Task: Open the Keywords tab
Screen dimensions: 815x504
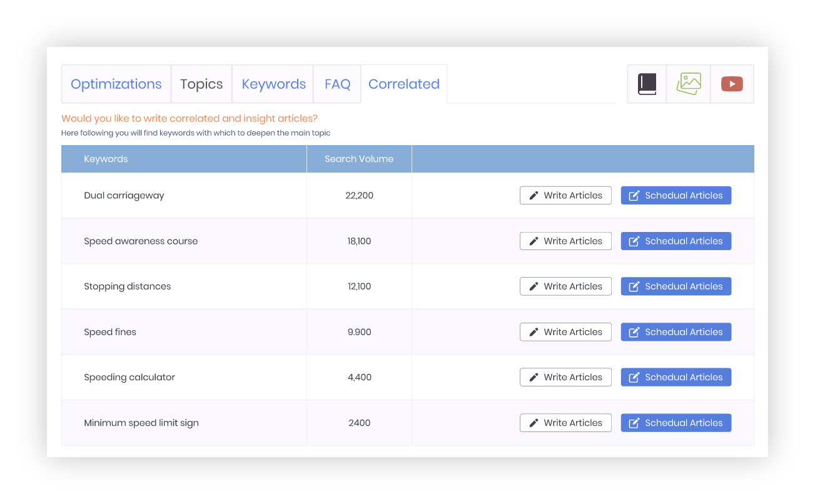Action: pos(273,83)
